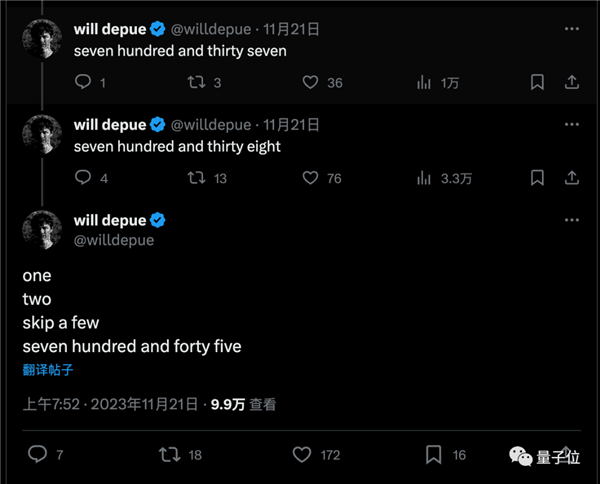The image size is (600, 484).
Task: Click the 翻译帖子 translate post link
Action: pyautogui.click(x=48, y=370)
